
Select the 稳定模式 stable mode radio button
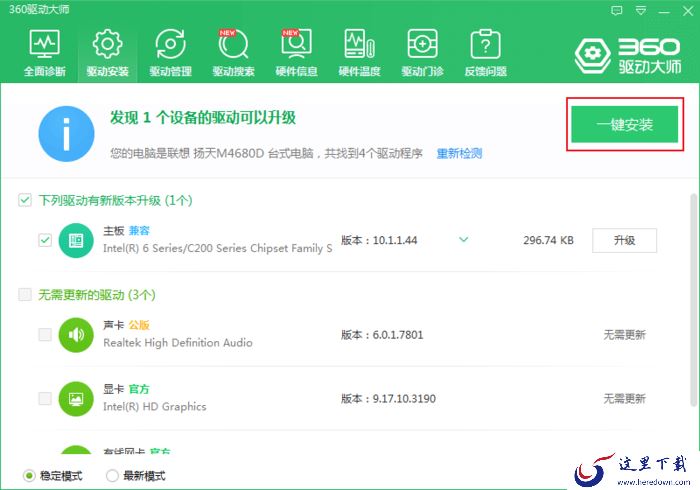[29, 476]
